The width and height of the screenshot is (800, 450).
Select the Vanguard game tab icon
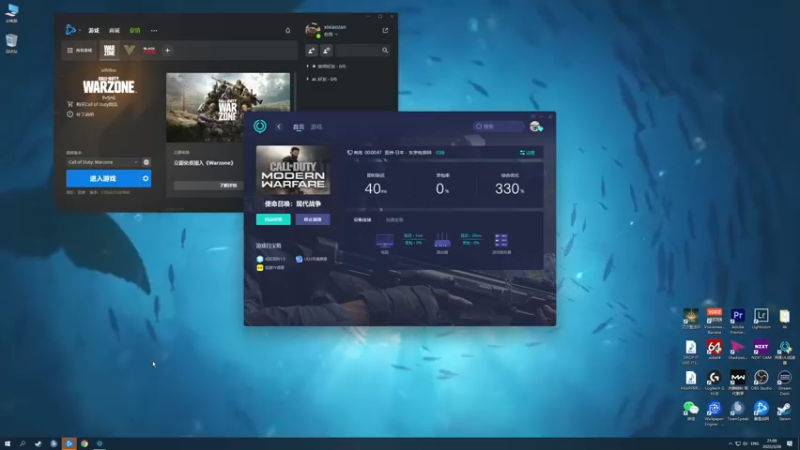coord(130,50)
